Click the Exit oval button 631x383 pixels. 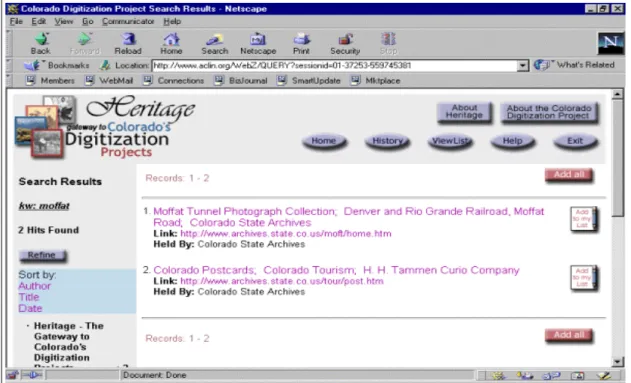point(575,141)
